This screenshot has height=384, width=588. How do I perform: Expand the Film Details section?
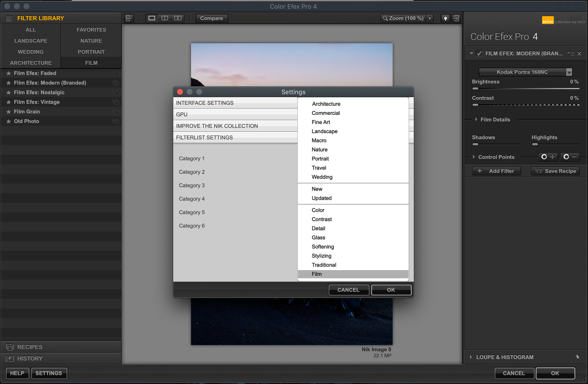pos(476,119)
